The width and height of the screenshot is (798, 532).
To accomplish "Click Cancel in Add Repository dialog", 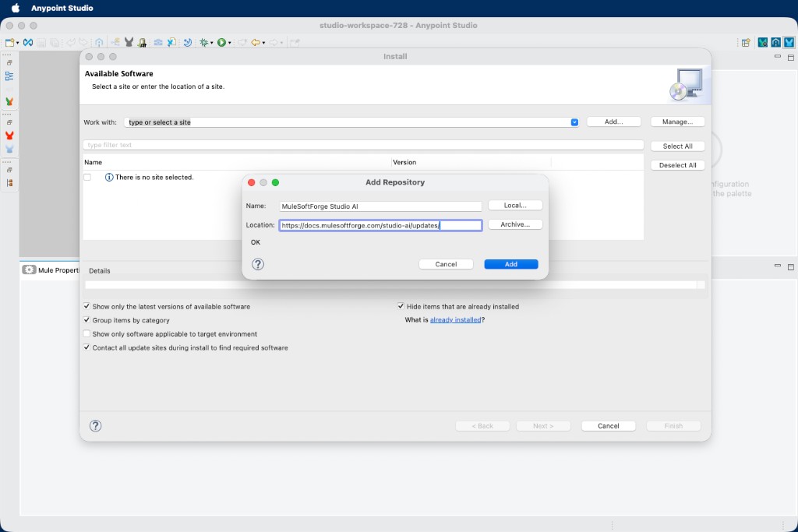I will [446, 264].
